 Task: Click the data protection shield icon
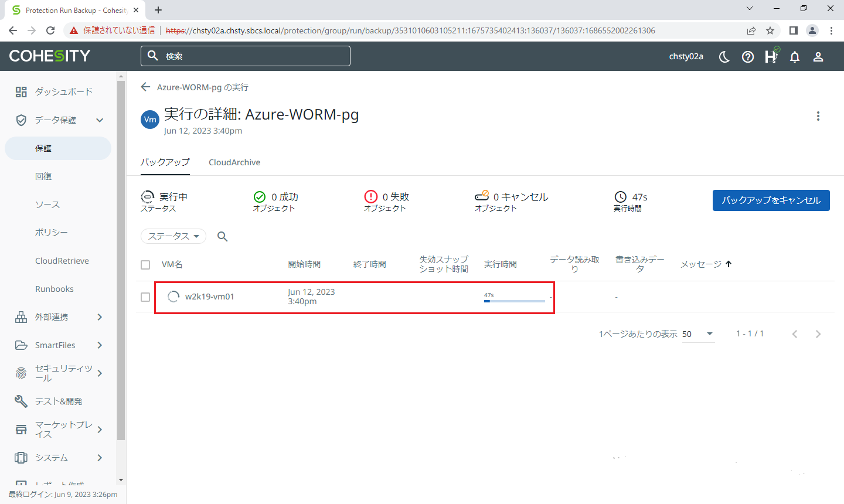[21, 120]
